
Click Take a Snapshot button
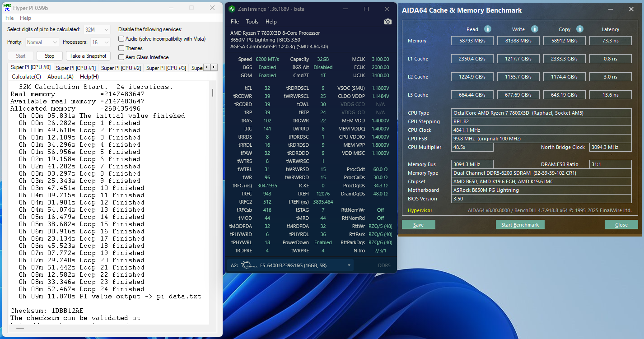click(x=88, y=56)
